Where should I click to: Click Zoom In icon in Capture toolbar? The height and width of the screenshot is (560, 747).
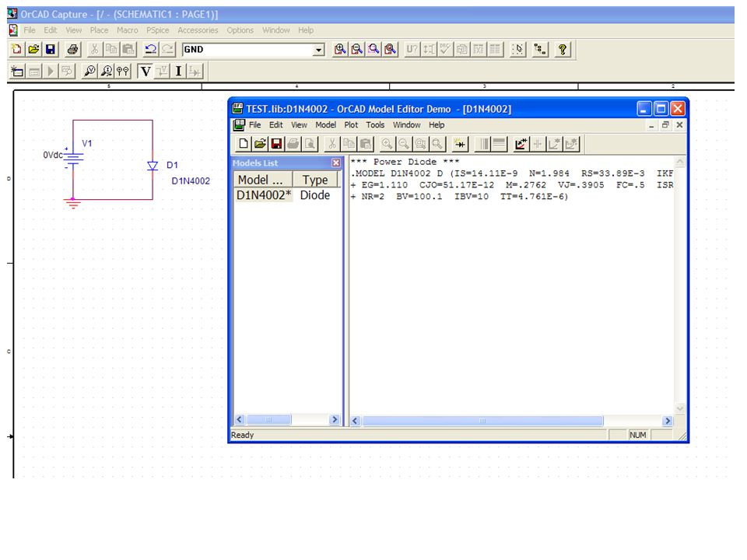[340, 49]
